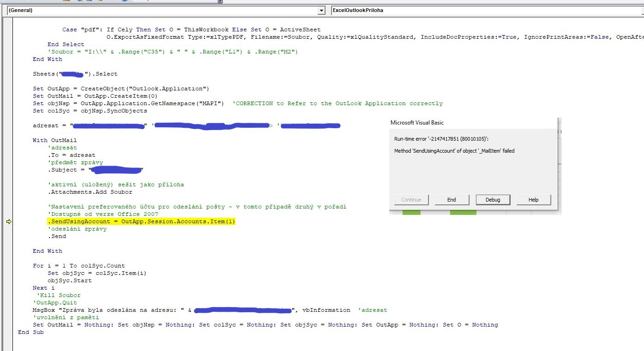
Task: Click the yellow execution pointer arrow in margin
Action: click(9, 222)
